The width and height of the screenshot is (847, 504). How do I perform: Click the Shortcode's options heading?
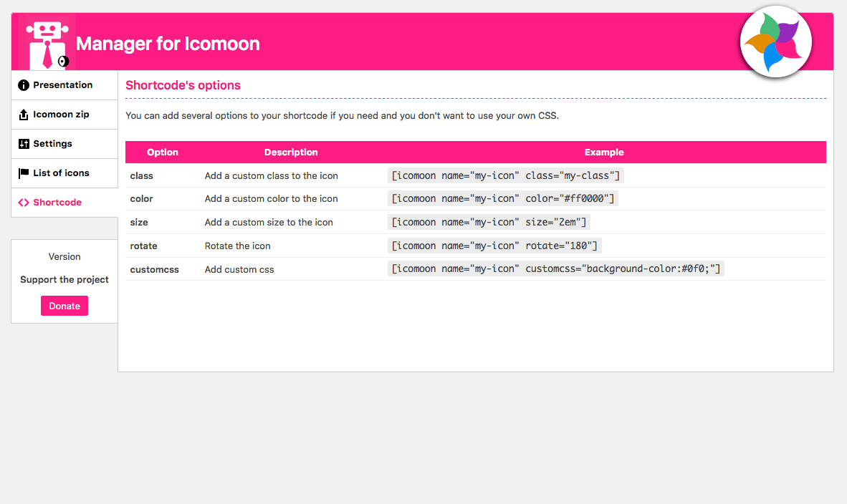pyautogui.click(x=183, y=85)
